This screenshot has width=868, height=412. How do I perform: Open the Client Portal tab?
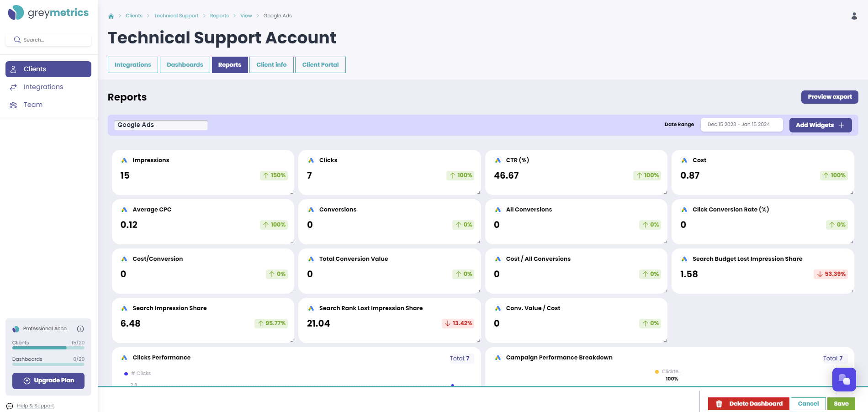(320, 65)
